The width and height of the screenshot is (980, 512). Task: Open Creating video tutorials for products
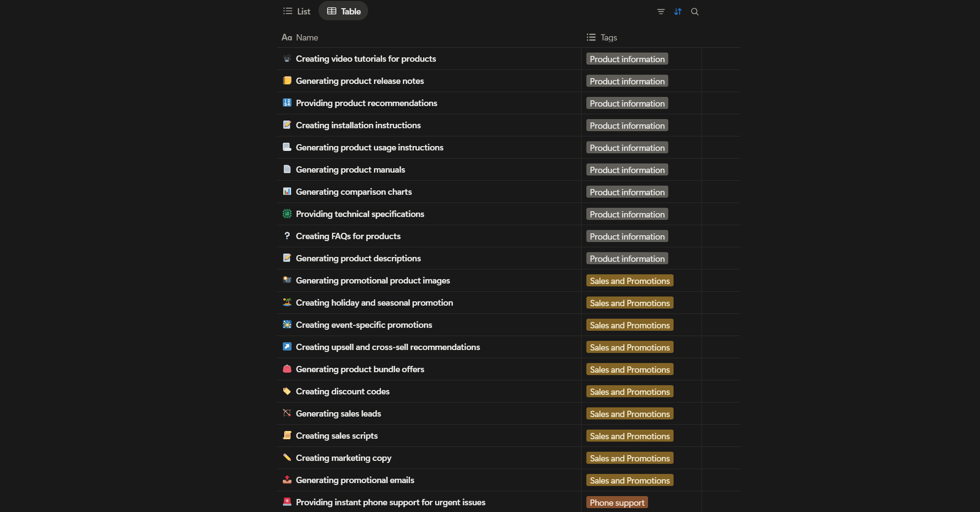coord(366,59)
